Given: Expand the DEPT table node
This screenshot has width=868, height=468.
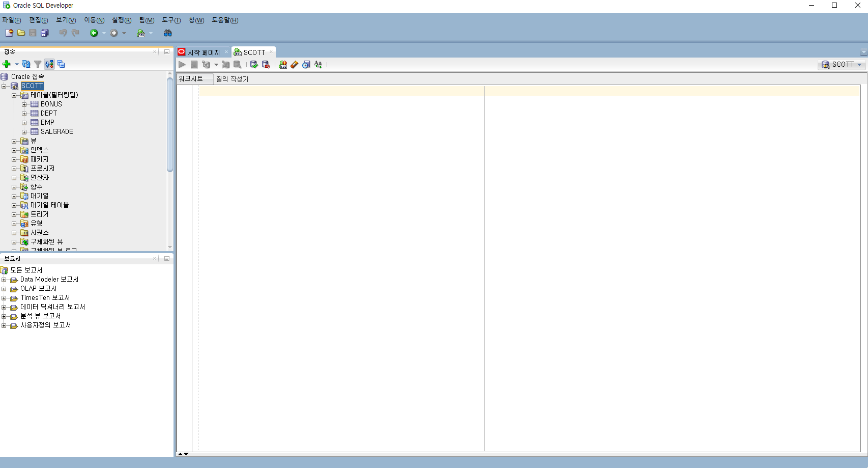Looking at the screenshot, I should [24, 114].
